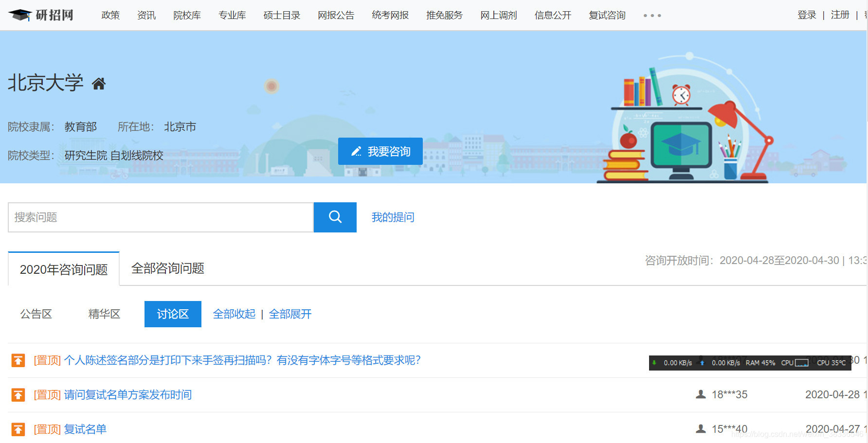Open the pinned 复试名单 question
Viewport: 868px width, 443px height.
pyautogui.click(x=85, y=429)
